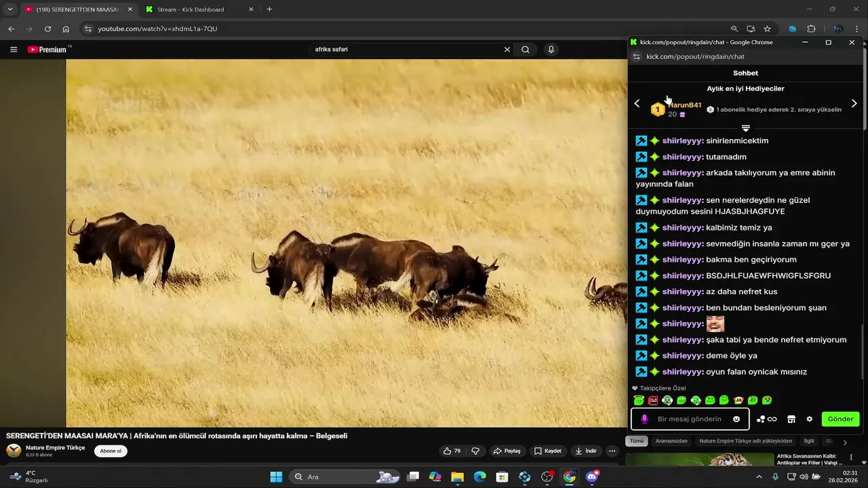Open the YouTube guide hamburger menu
Image resolution: width=868 pixels, height=488 pixels.
click(x=14, y=49)
